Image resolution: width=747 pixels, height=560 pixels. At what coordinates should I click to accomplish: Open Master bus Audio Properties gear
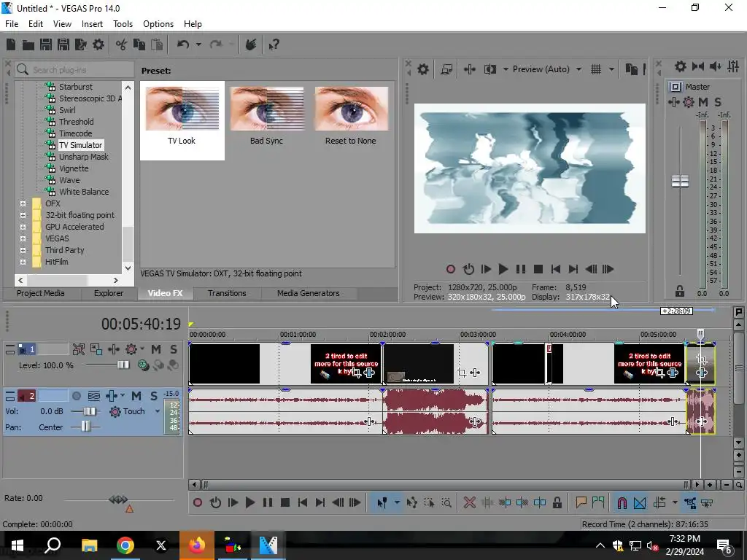681,66
